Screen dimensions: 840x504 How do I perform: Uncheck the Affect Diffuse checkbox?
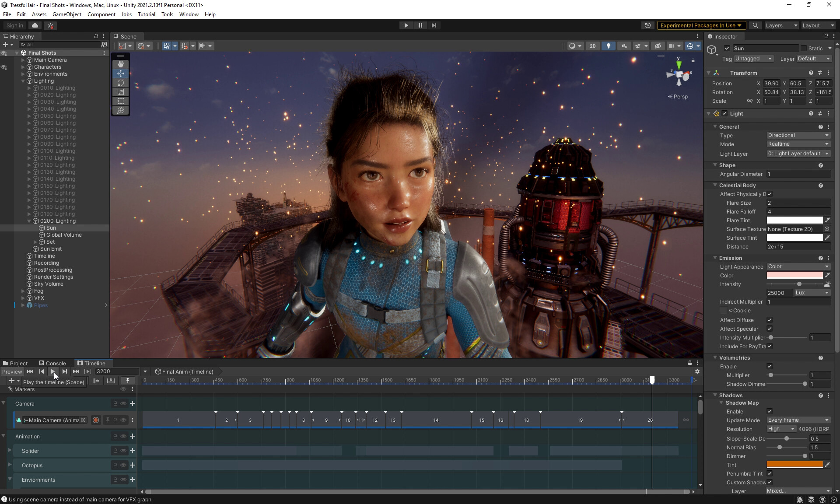[770, 320]
